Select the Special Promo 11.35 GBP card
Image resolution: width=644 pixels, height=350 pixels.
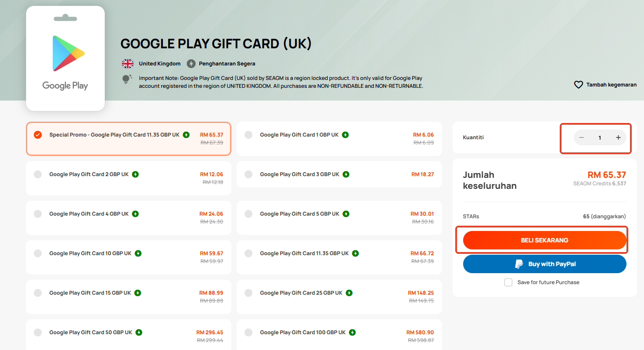[128, 139]
